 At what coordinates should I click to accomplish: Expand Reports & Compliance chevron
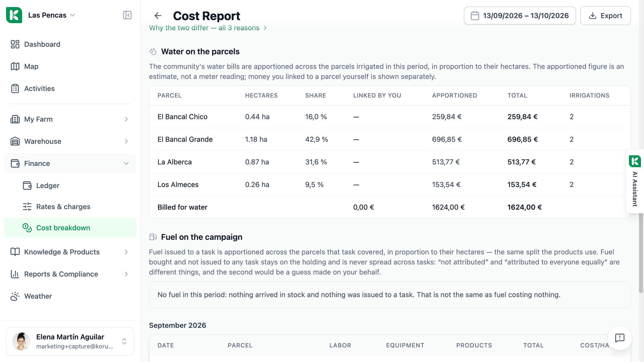tap(126, 274)
